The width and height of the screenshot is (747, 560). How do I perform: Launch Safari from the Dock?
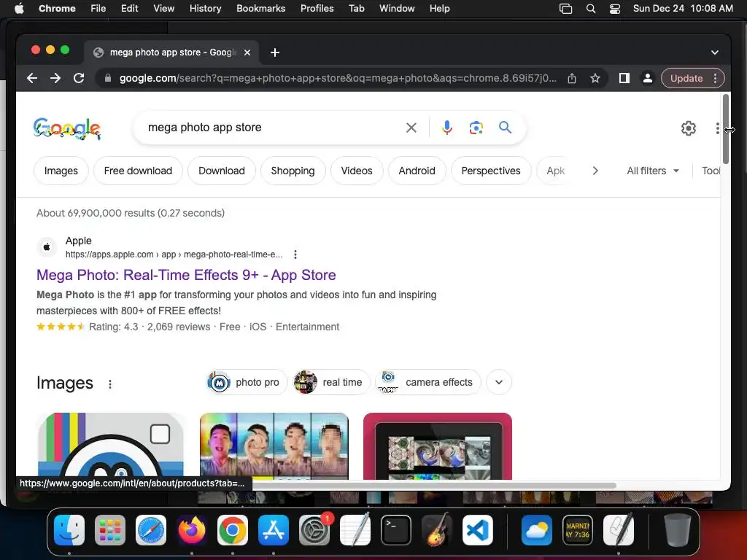click(151, 530)
